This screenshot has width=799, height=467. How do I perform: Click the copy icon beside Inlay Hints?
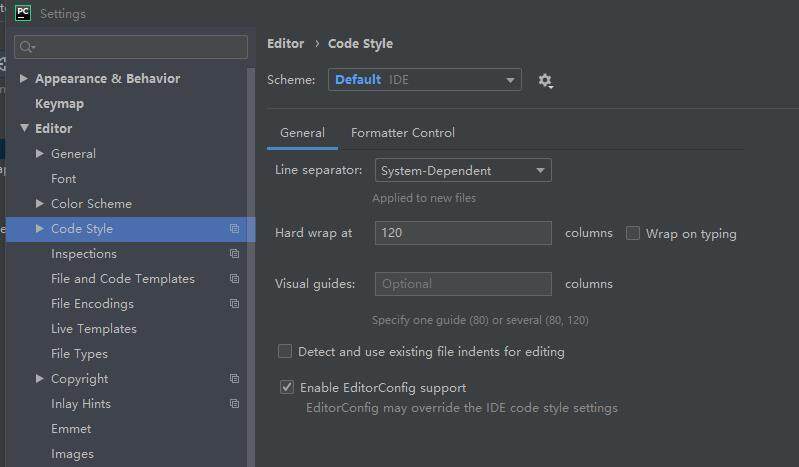tap(234, 404)
